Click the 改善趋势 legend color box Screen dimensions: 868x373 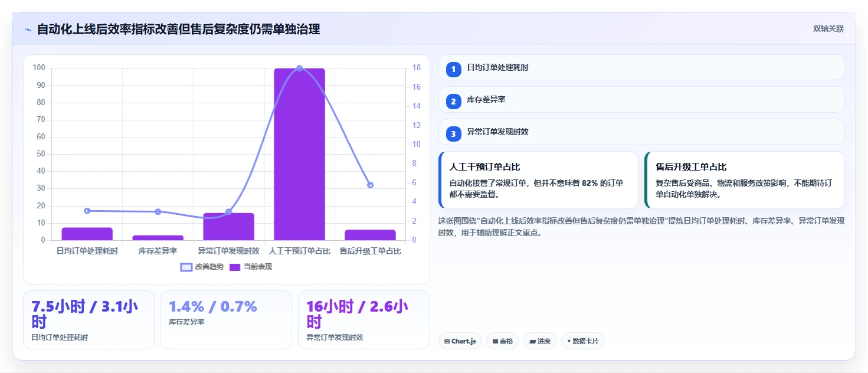pyautogui.click(x=186, y=267)
